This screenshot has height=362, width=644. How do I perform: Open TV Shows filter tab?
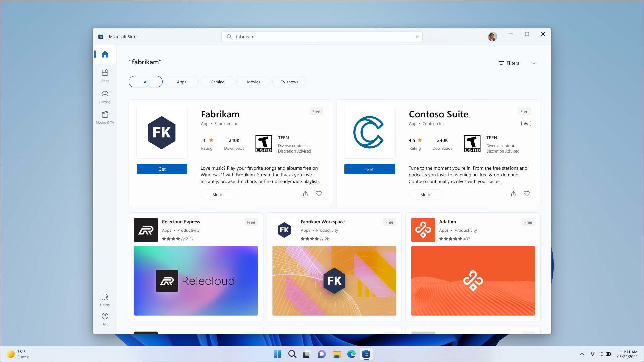point(289,82)
